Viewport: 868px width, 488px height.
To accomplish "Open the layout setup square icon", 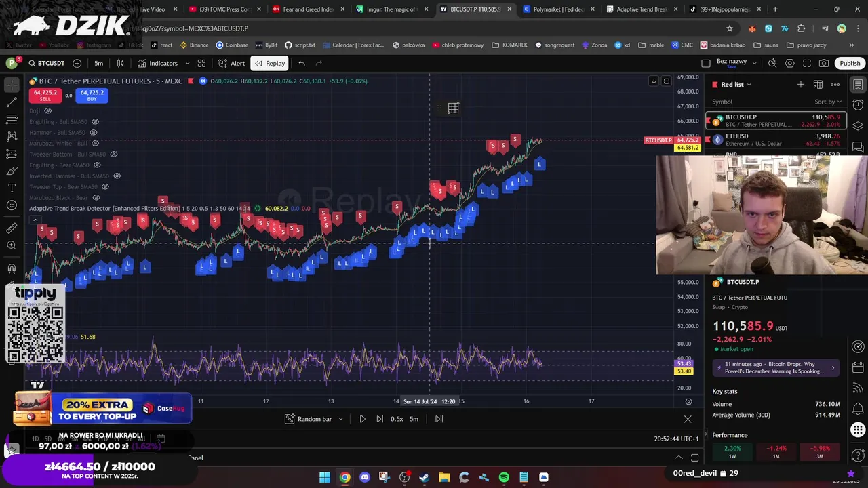I will tap(706, 63).
